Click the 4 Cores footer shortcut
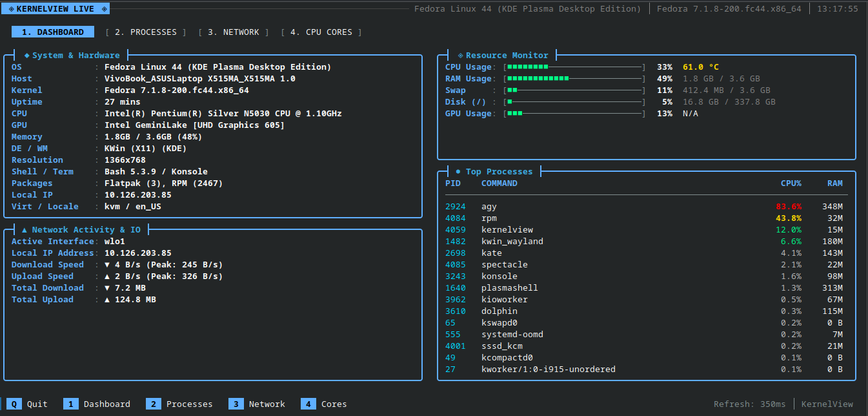The height and width of the screenshot is (416, 868). pyautogui.click(x=324, y=404)
